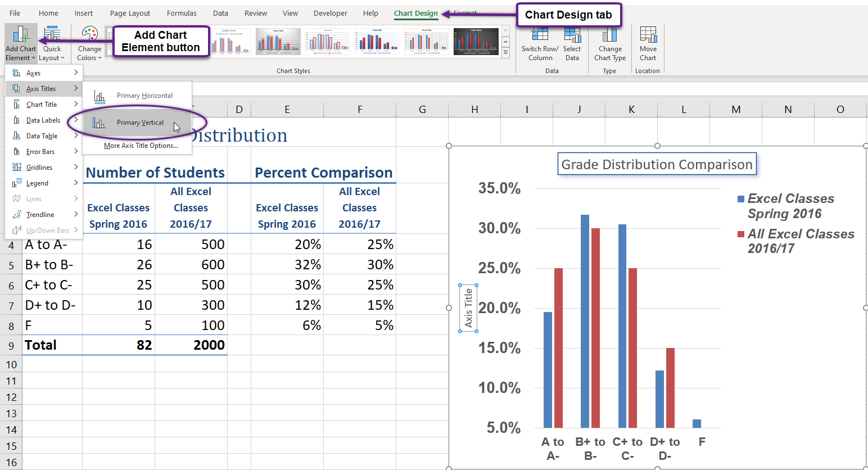Click the cell reading B+ to B-
Viewport: 868px width, 470px height.
(52, 265)
